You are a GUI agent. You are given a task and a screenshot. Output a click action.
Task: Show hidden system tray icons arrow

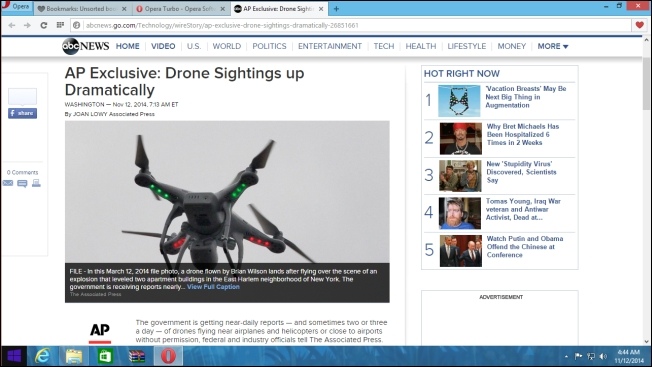tap(566, 356)
